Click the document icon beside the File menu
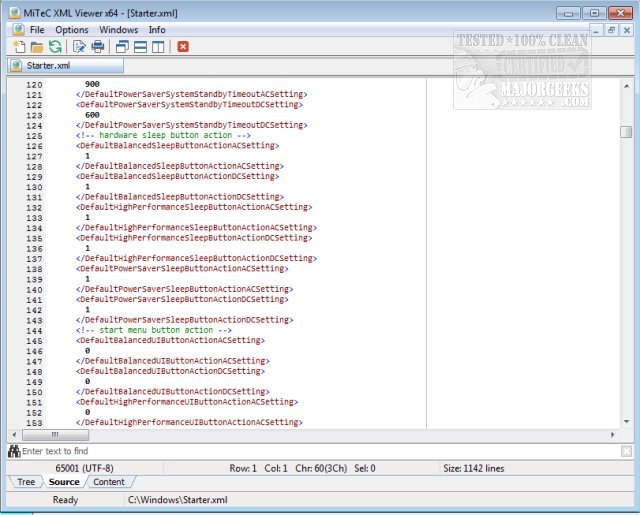 (18, 29)
